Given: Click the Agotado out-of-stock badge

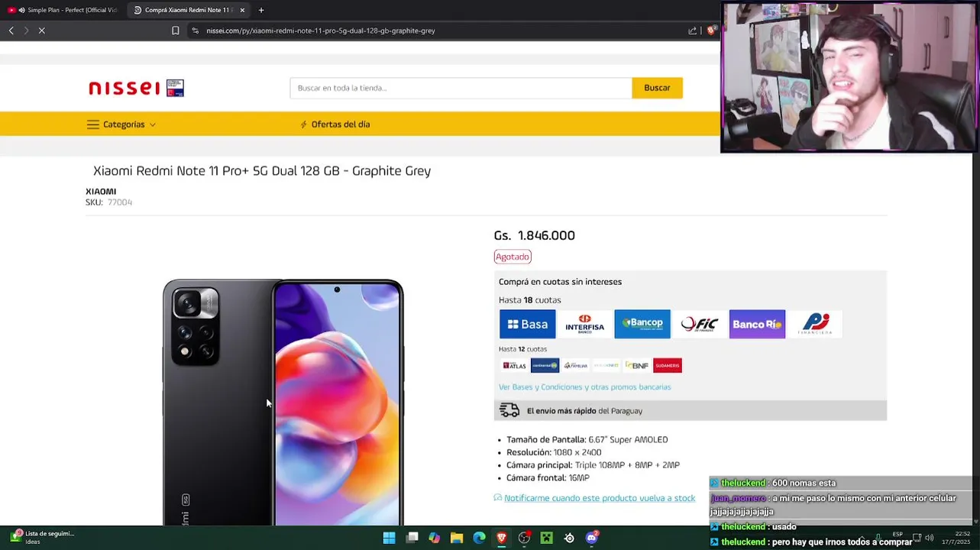Looking at the screenshot, I should pos(513,257).
